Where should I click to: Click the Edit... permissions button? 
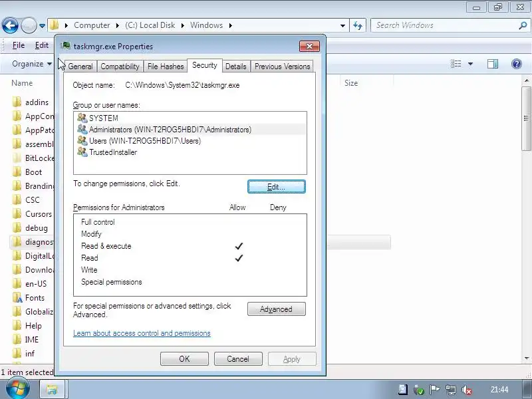tap(276, 187)
